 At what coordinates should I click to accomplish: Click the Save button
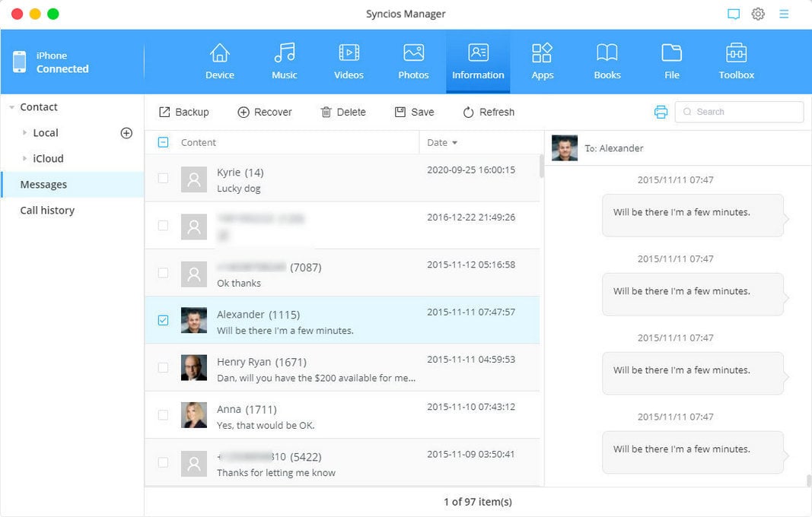click(414, 112)
